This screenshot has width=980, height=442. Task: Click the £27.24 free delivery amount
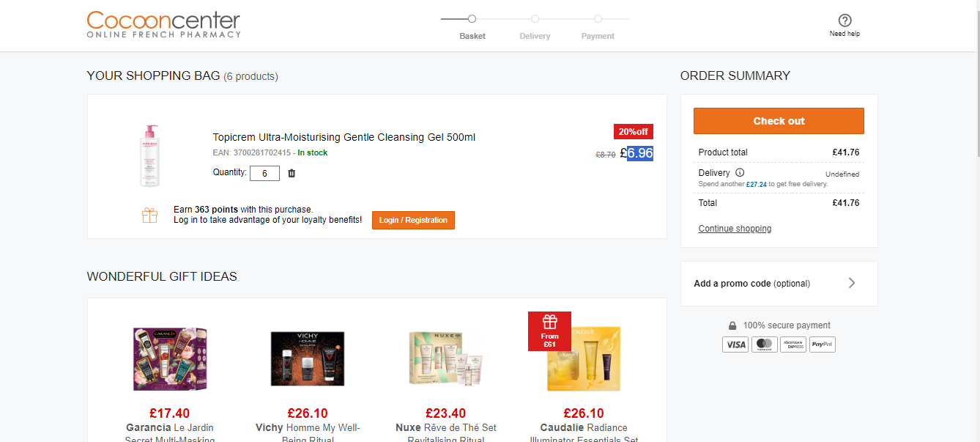(756, 184)
